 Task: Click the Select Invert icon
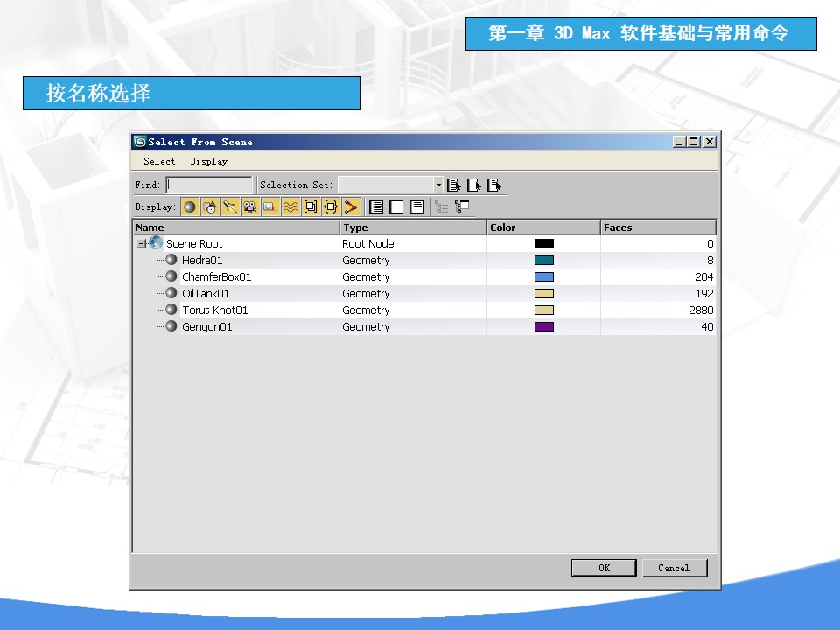493,185
